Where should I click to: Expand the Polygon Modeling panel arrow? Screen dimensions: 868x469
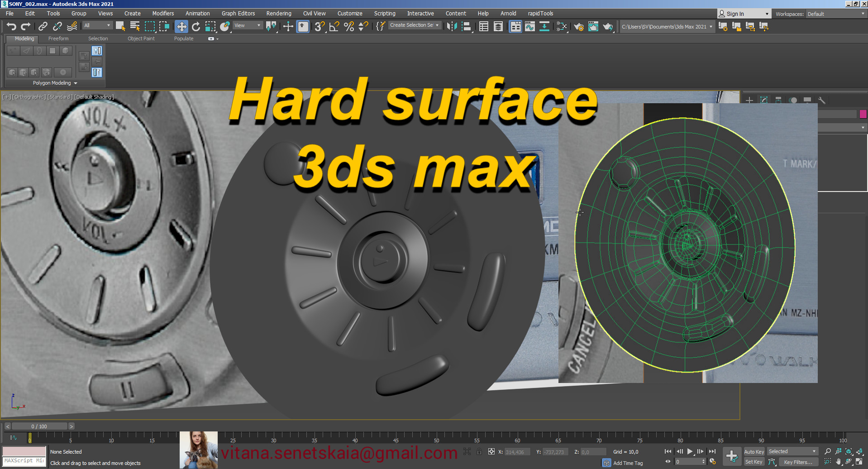coord(76,83)
